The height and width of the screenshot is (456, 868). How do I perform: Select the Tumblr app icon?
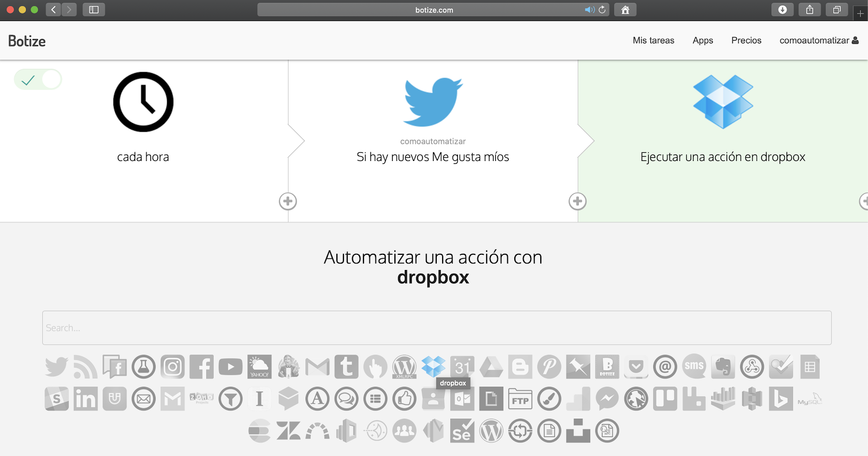click(x=346, y=367)
